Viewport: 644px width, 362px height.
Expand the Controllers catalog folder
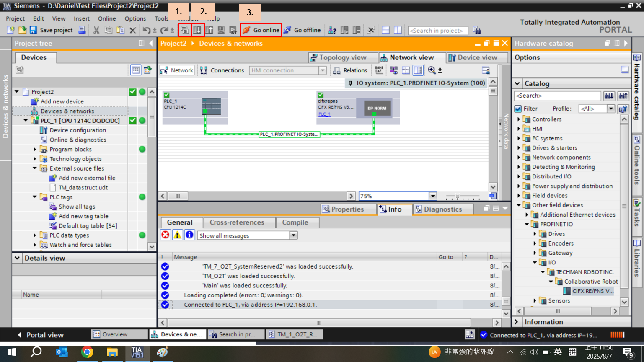519,119
